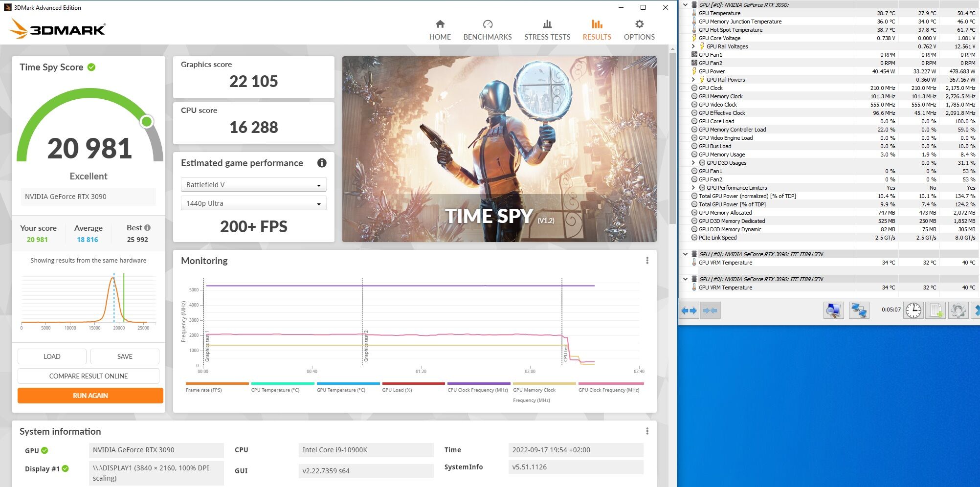Click the thermometer icon for GPU Hot Spot Temperature
The height and width of the screenshot is (487, 980).
pyautogui.click(x=694, y=30)
